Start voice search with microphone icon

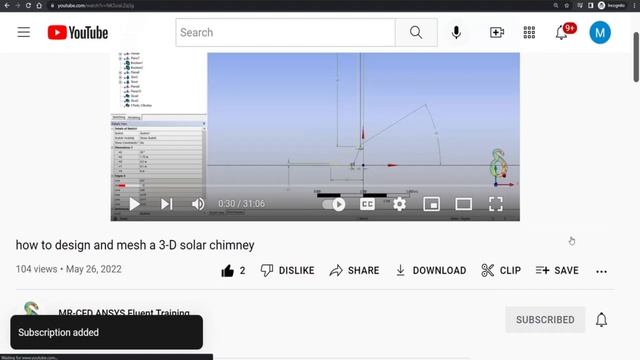456,32
